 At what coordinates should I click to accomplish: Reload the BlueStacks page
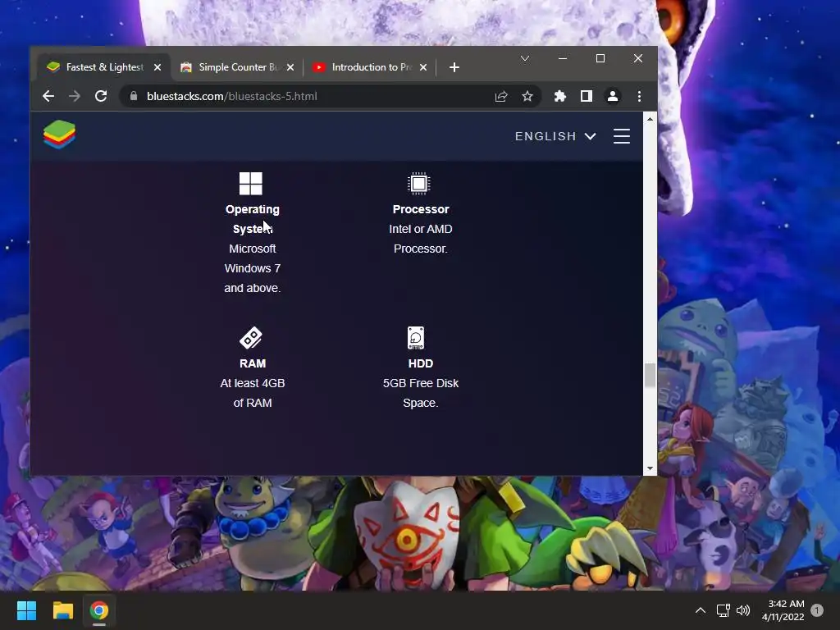click(101, 96)
